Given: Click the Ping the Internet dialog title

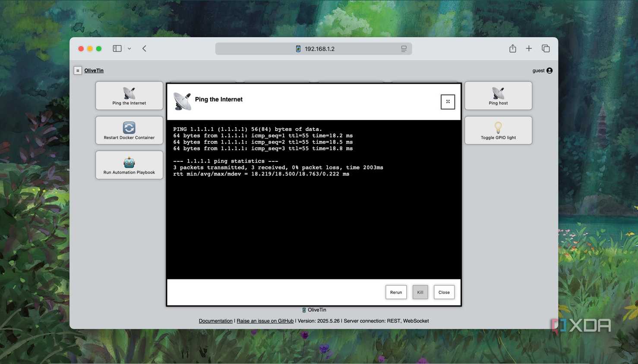Looking at the screenshot, I should tap(219, 99).
